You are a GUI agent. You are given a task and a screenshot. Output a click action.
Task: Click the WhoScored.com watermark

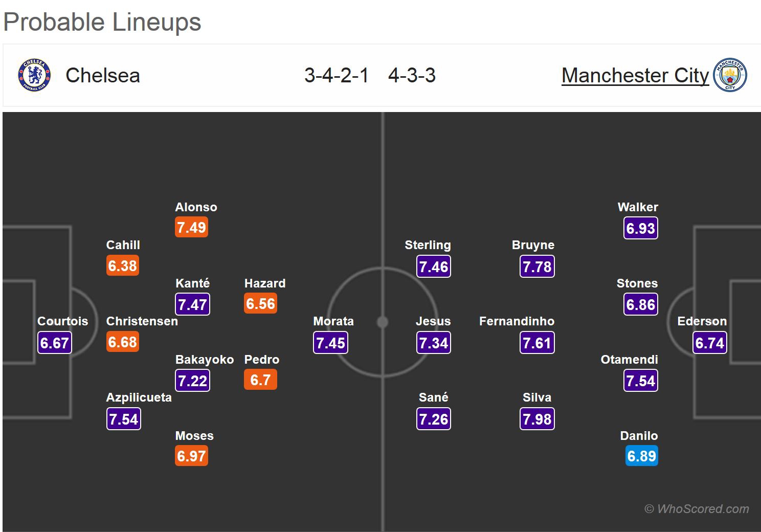[x=697, y=509]
